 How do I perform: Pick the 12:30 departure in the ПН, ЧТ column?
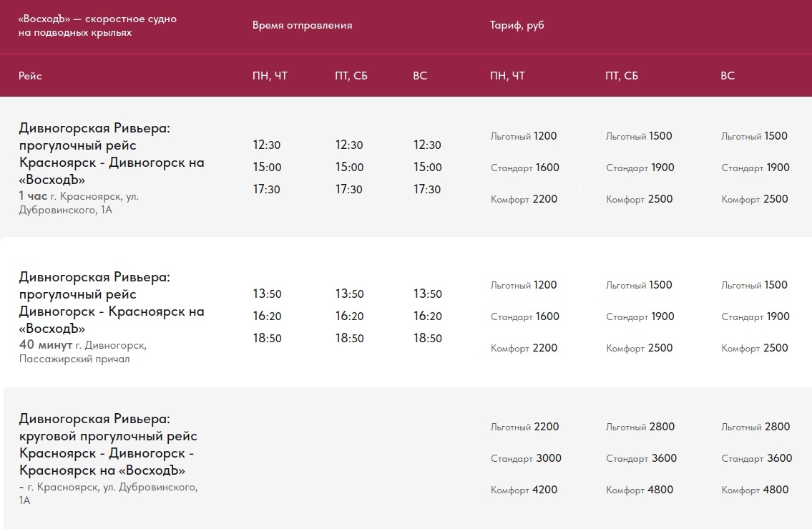point(267,145)
